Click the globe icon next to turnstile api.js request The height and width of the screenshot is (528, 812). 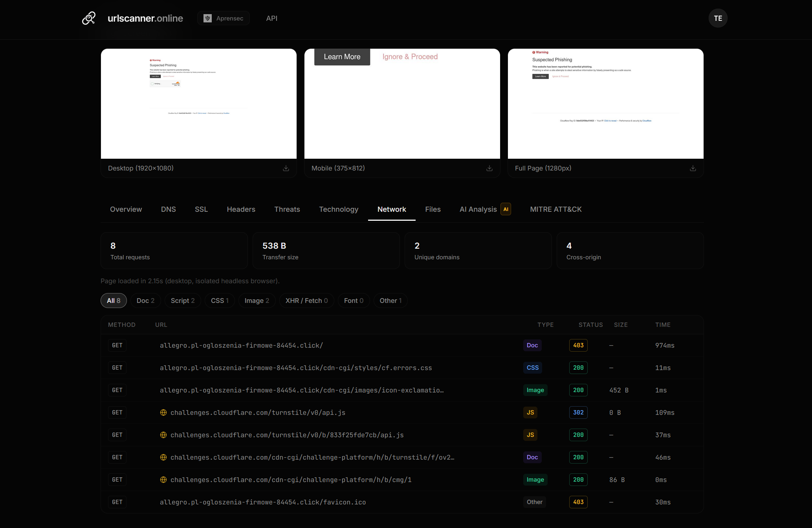pyautogui.click(x=163, y=412)
